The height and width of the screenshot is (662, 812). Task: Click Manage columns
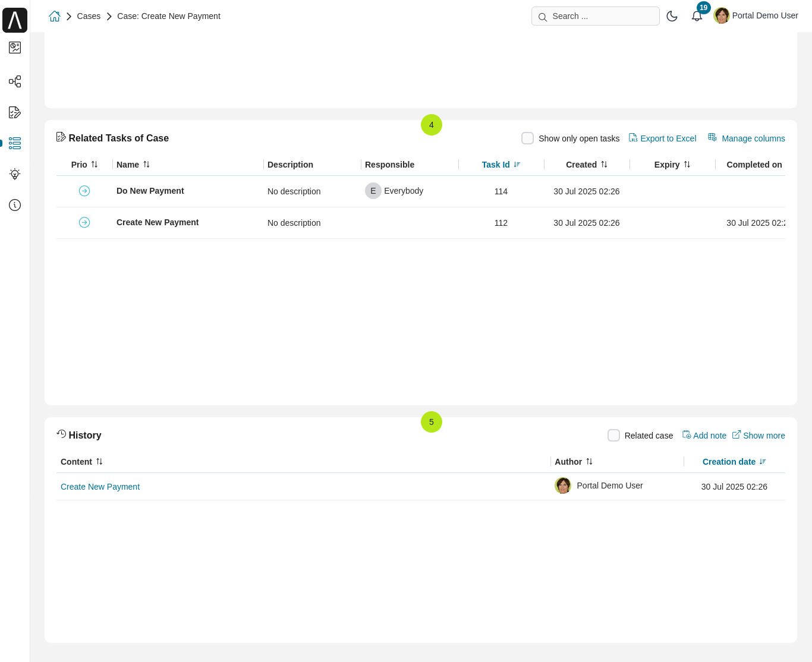coord(747,138)
